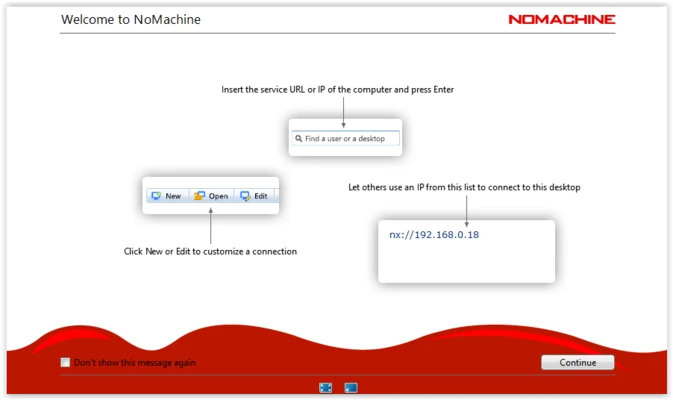Click the NoMachine logo
The height and width of the screenshot is (400, 673).
click(x=561, y=19)
